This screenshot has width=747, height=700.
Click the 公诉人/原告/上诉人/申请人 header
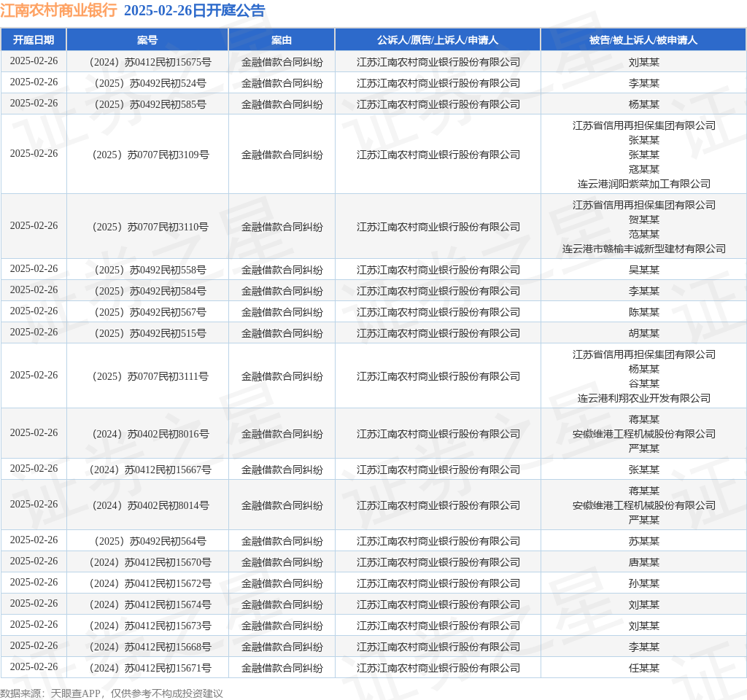[438, 39]
